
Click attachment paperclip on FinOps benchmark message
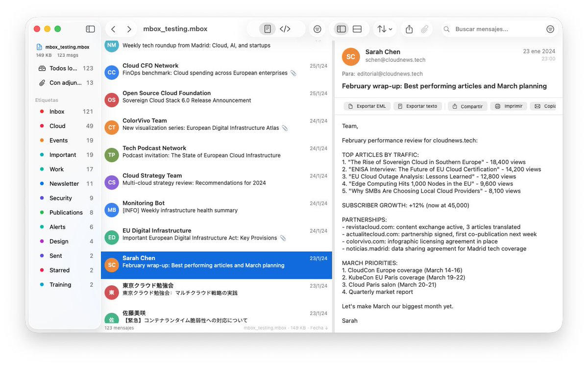click(x=294, y=73)
